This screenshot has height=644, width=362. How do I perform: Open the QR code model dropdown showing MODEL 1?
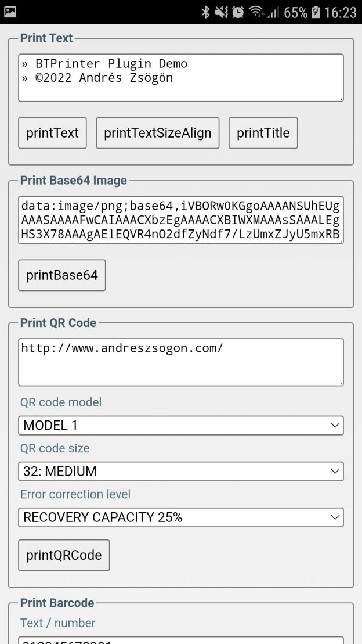coord(180,425)
